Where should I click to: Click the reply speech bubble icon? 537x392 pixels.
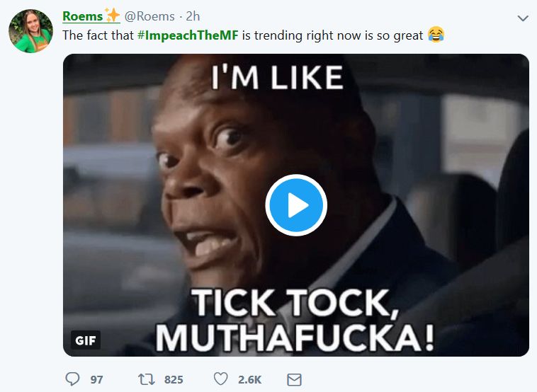pyautogui.click(x=72, y=380)
